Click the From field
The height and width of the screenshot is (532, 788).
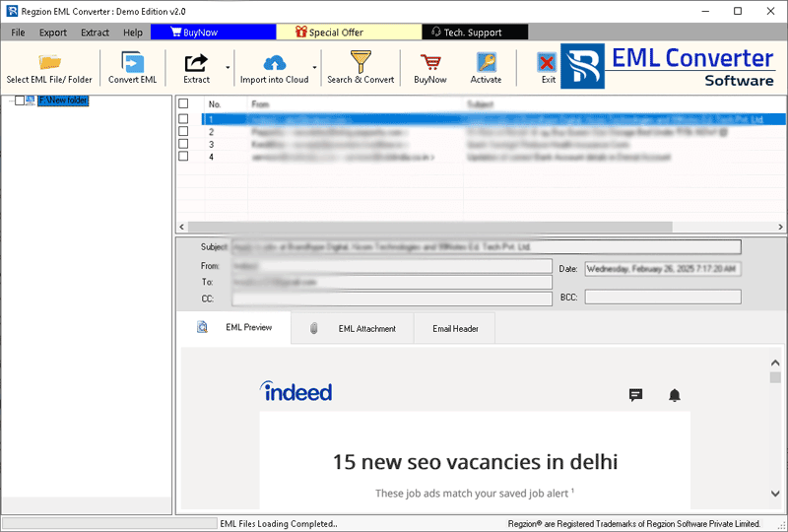coord(392,265)
